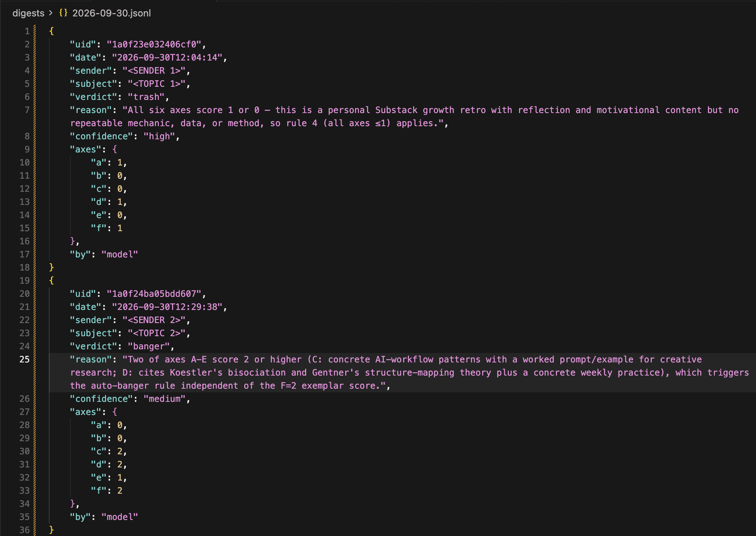Click the "<TOPIC 1>" subject value
The image size is (756, 536).
pyautogui.click(x=157, y=84)
